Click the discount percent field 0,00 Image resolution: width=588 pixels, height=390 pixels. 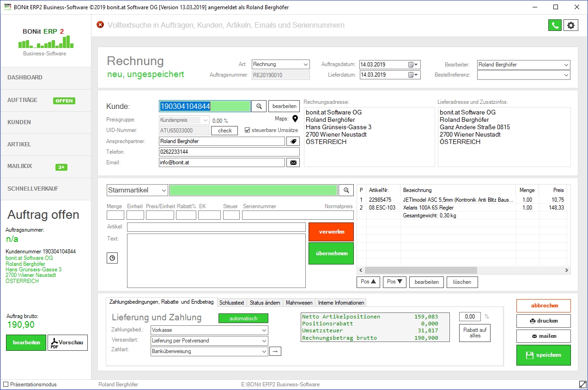tap(470, 317)
